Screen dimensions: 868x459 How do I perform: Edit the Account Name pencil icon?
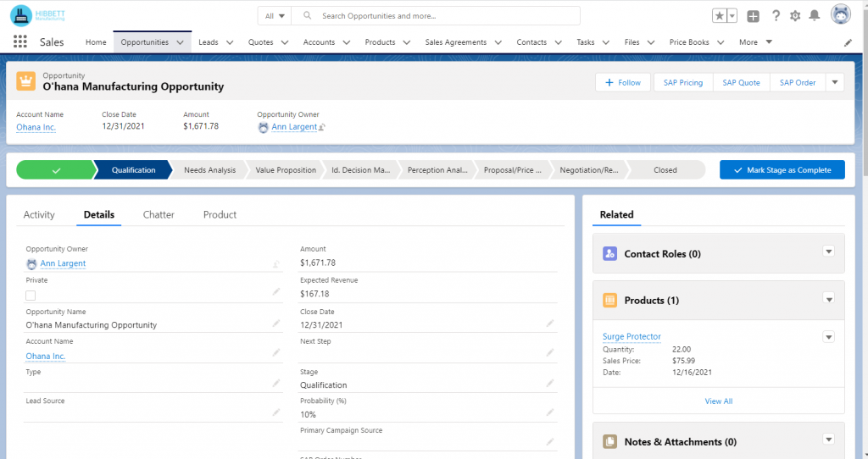pyautogui.click(x=275, y=352)
